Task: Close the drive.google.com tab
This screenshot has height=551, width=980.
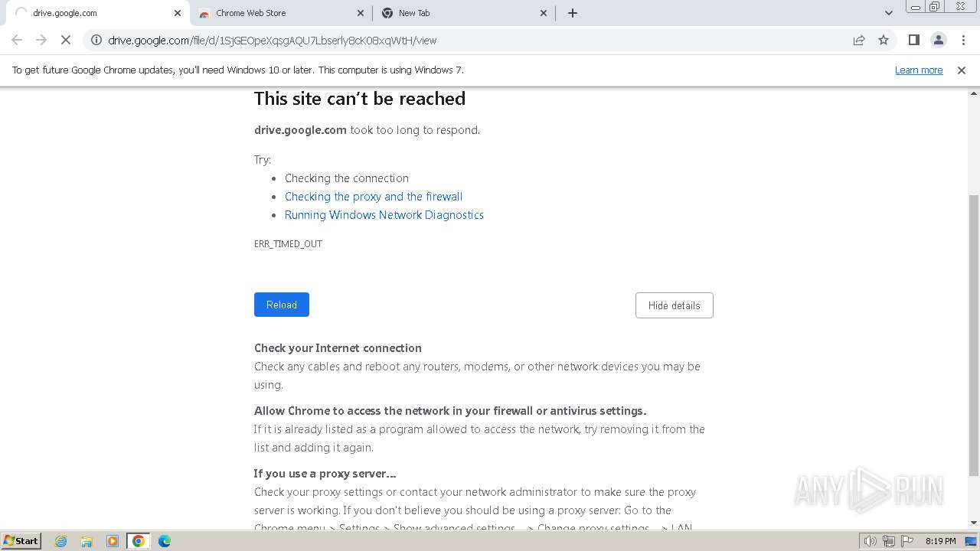Action: point(178,13)
